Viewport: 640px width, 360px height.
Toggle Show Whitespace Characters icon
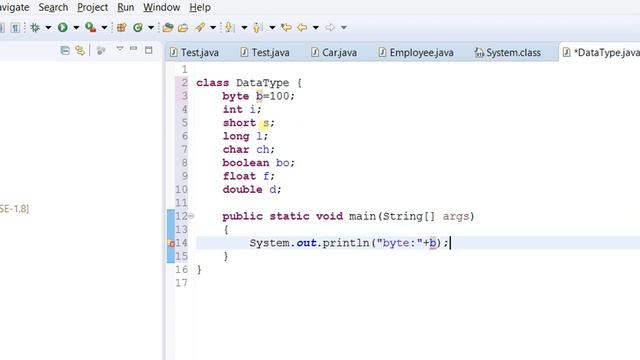tap(15, 28)
